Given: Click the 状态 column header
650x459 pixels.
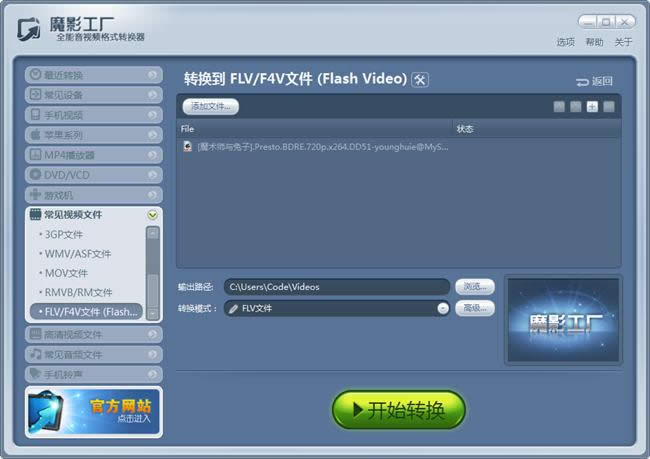Looking at the screenshot, I should pyautogui.click(x=537, y=129).
